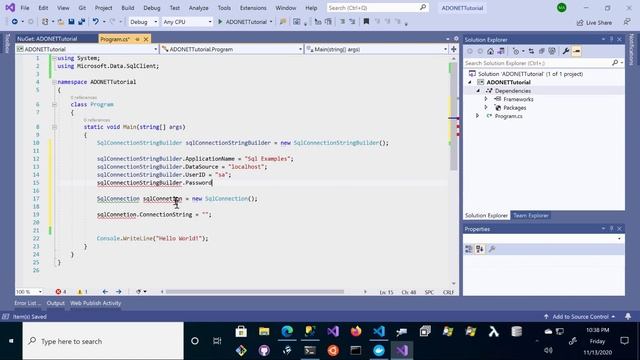Image resolution: width=640 pixels, height=360 pixels.
Task: Start debugging with ADONETTutorial run button
Action: tap(242, 22)
